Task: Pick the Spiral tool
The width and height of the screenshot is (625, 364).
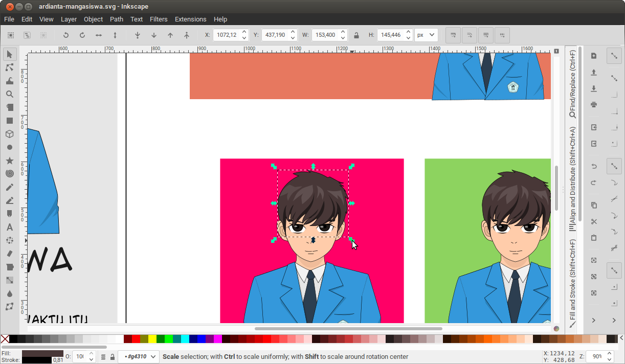Action: [x=9, y=174]
